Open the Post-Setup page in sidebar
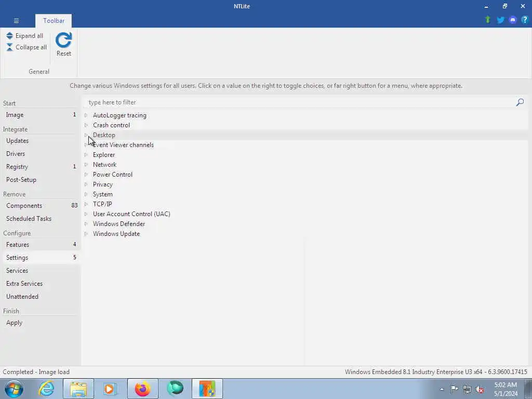532x399 pixels. tap(41, 179)
